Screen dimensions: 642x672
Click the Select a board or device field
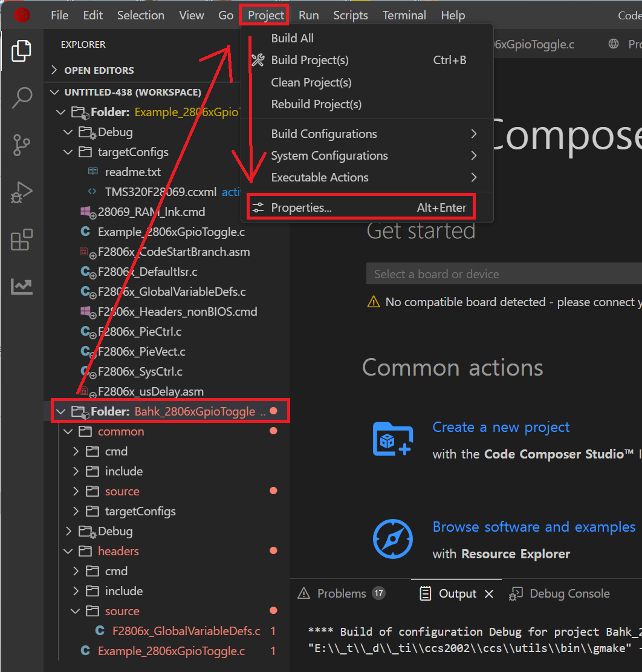(504, 274)
